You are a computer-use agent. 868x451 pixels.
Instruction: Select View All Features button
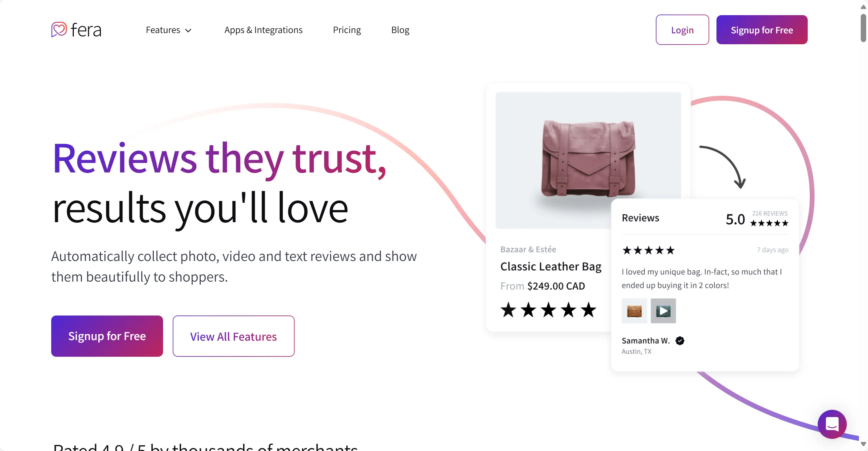coord(233,336)
